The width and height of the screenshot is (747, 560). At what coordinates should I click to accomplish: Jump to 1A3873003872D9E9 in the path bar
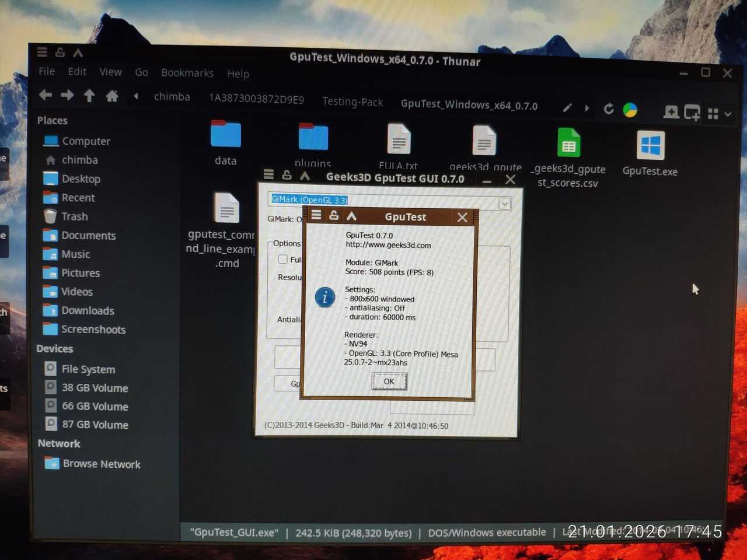(x=257, y=99)
